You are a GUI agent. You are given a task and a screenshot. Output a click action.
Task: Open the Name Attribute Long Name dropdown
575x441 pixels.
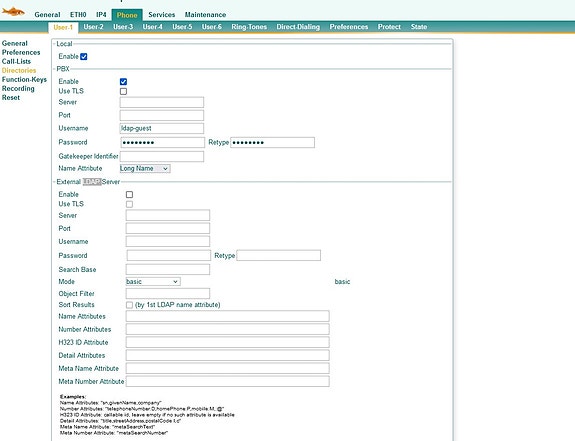(x=145, y=169)
